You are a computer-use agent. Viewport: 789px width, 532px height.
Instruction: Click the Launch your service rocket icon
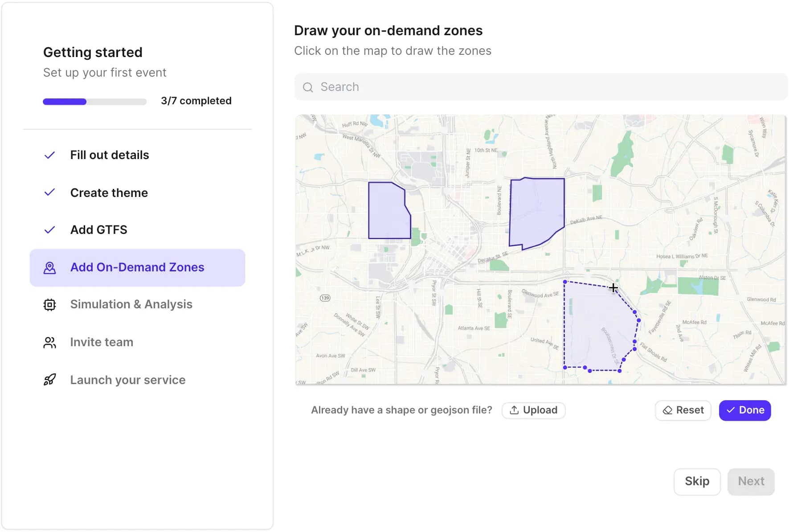49,380
